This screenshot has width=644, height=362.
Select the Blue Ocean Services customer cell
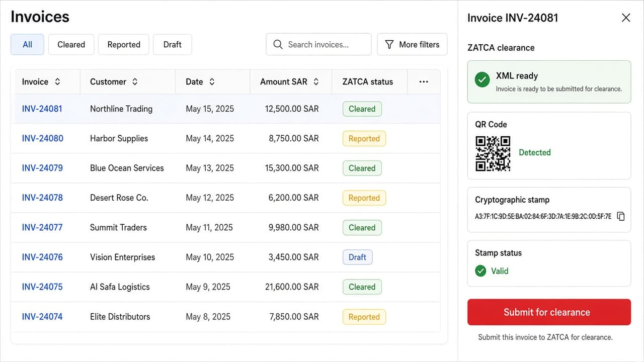[x=127, y=168]
